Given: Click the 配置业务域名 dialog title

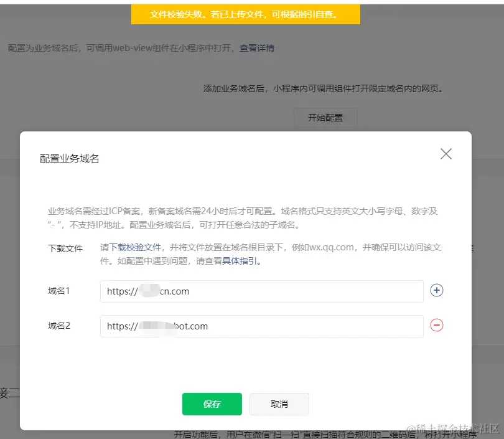Looking at the screenshot, I should pos(70,159).
